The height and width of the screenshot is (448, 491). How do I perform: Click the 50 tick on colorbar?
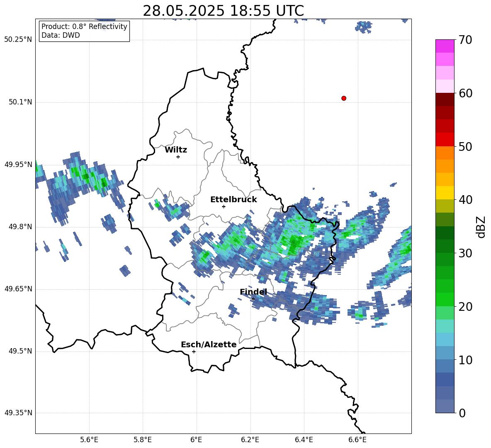coord(465,147)
